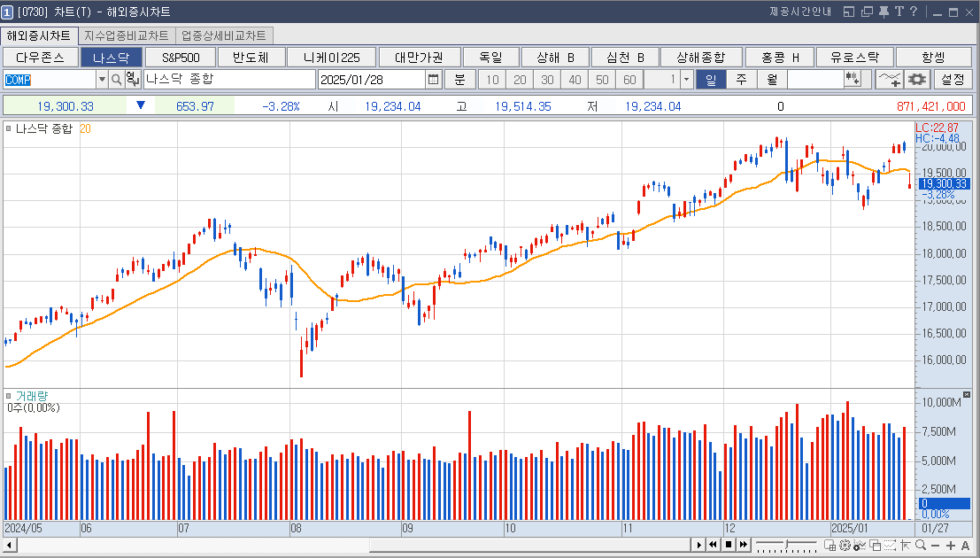Click the stop button in bottom toolbar
The height and width of the screenshot is (558, 980).
point(728,545)
